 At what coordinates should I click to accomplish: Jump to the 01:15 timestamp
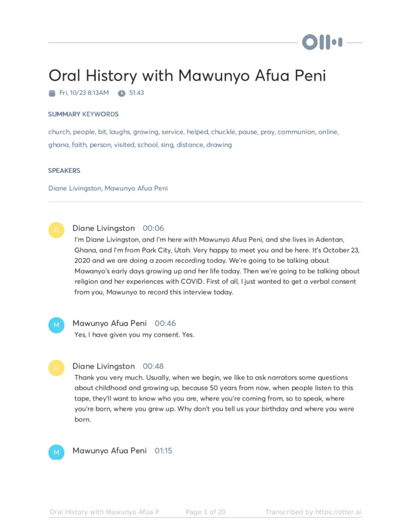pos(164,451)
